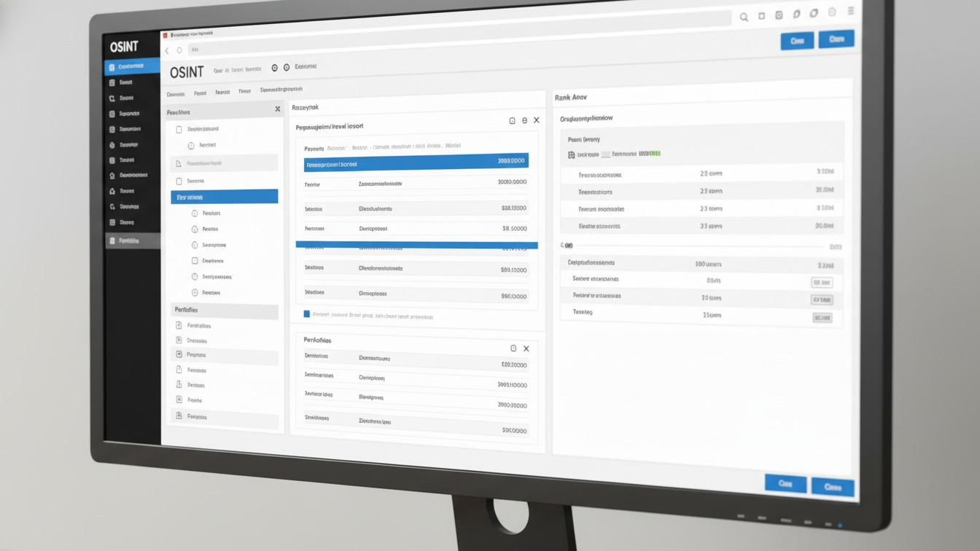The height and width of the screenshot is (551, 980).
Task: Click the left blue button at bottom right
Action: point(785,483)
